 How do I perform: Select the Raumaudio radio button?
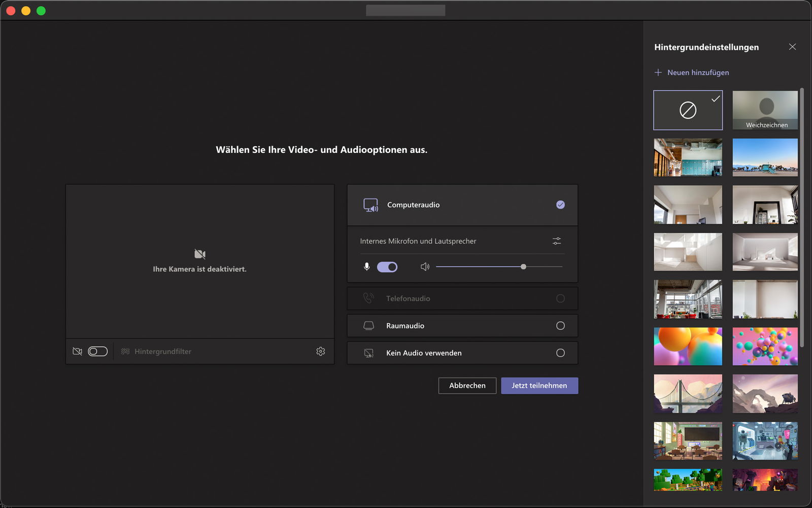click(x=560, y=326)
